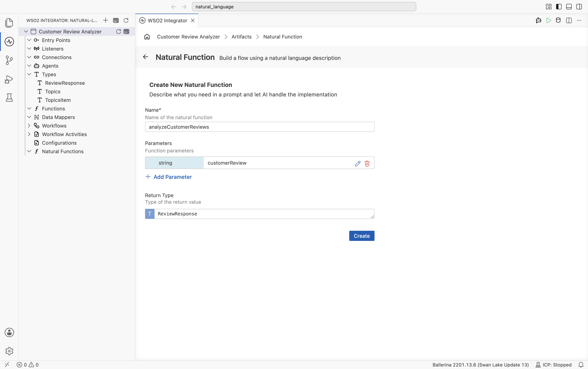Screen dimensions: 588x369
Task: Open the ReviewResponse type
Action: pos(65,83)
